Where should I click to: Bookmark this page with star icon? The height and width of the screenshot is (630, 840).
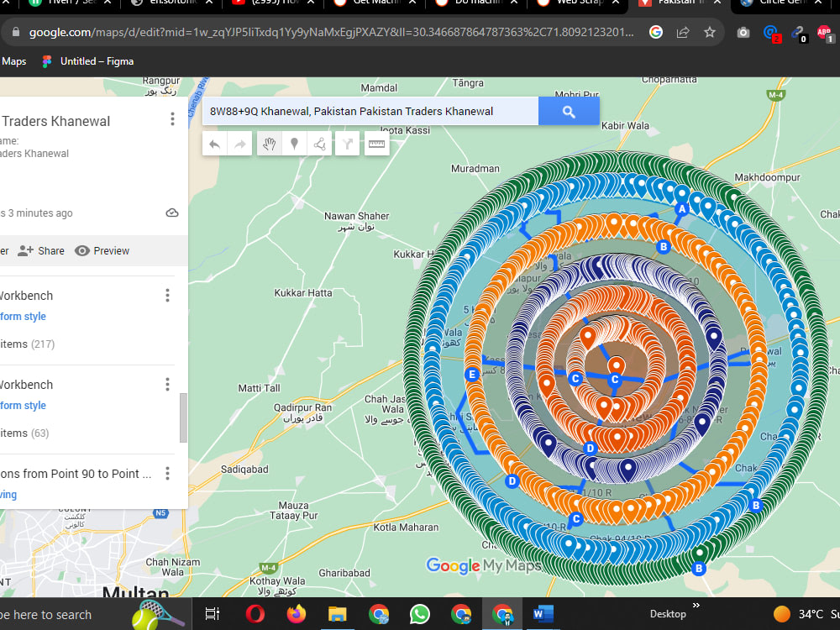[710, 33]
